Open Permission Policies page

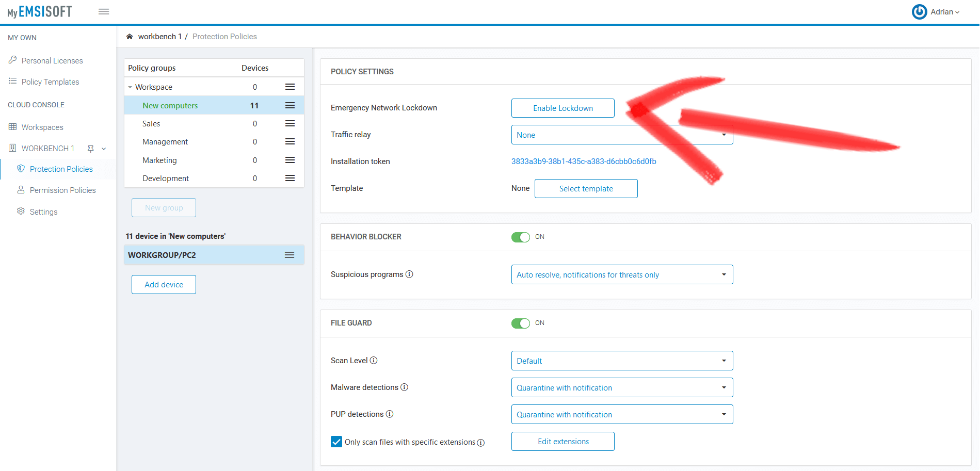click(63, 190)
